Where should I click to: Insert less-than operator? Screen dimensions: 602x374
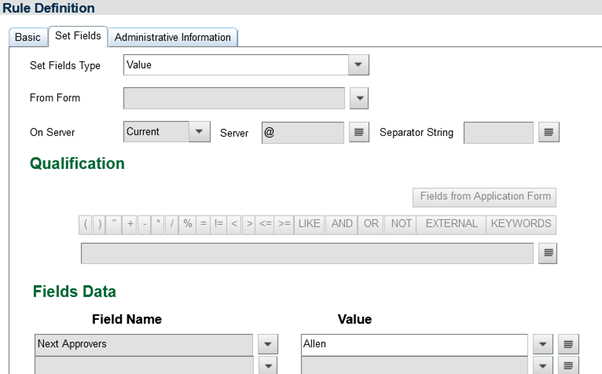234,225
